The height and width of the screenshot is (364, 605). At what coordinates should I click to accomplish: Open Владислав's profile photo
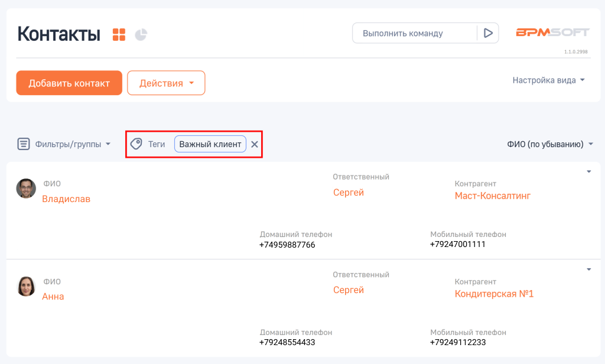tap(26, 188)
